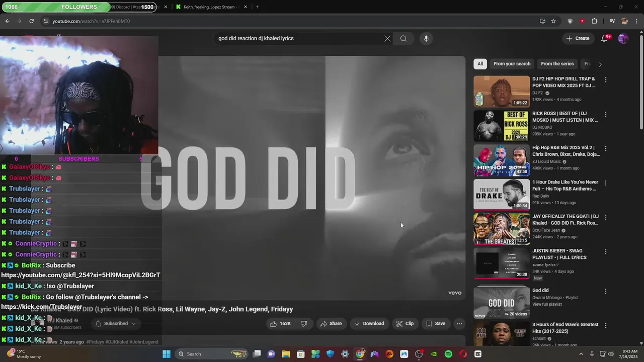Viewport: 644px width, 362px height.
Task: Open options for Hip Hop R&B Mix 2025
Action: [606, 148]
